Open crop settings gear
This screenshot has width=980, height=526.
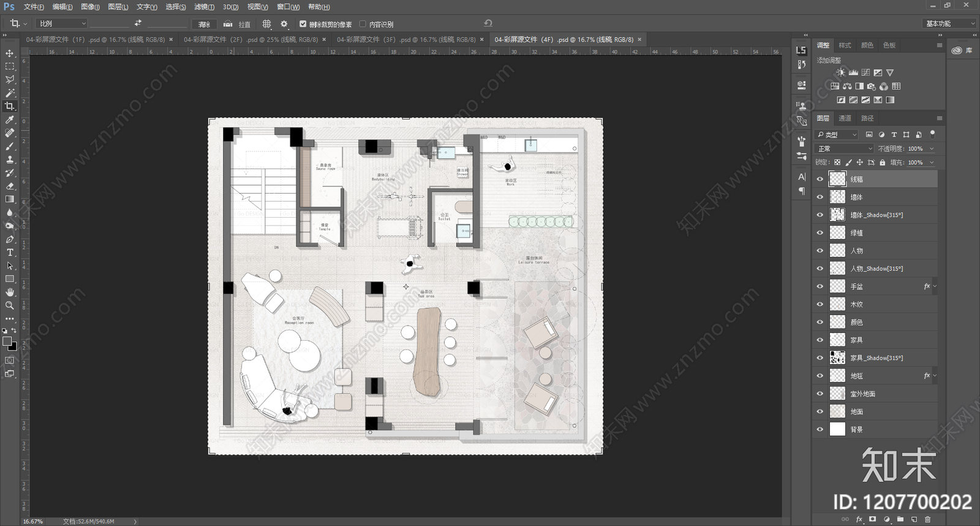pyautogui.click(x=284, y=24)
